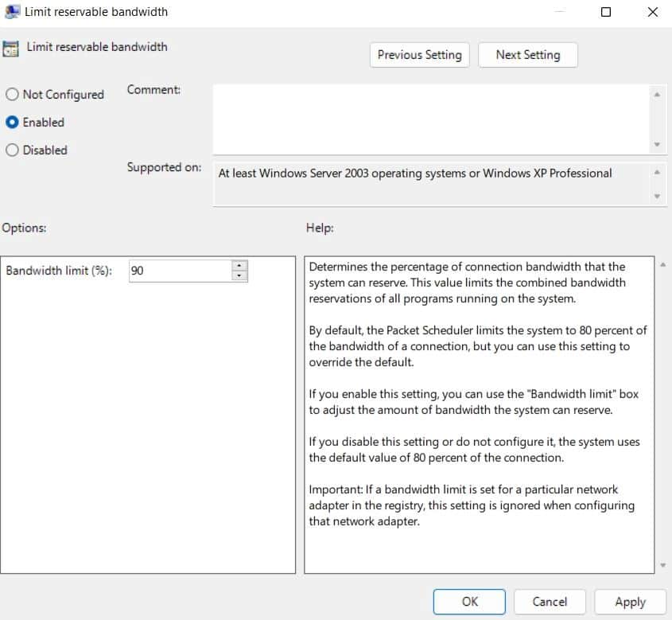Select the Not Configured option

point(12,94)
